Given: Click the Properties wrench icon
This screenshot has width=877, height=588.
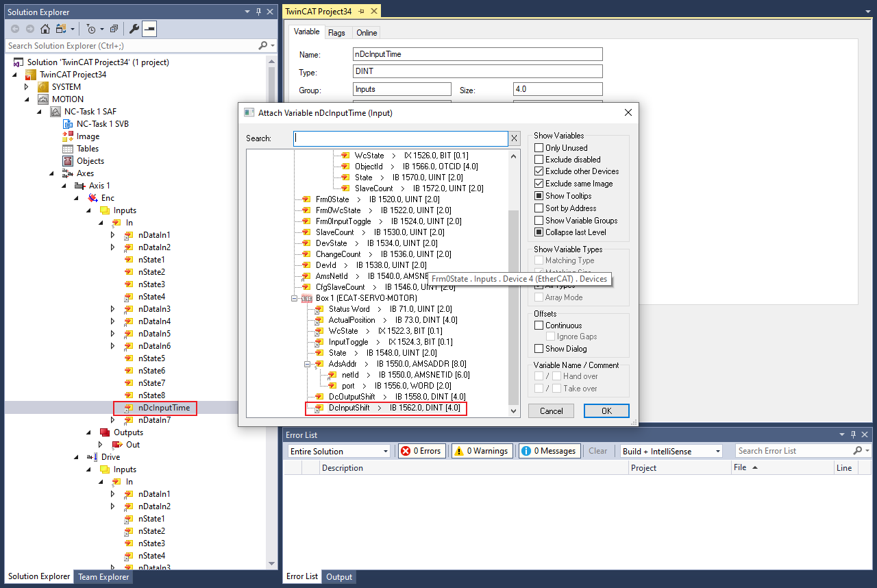Looking at the screenshot, I should pos(134,29).
